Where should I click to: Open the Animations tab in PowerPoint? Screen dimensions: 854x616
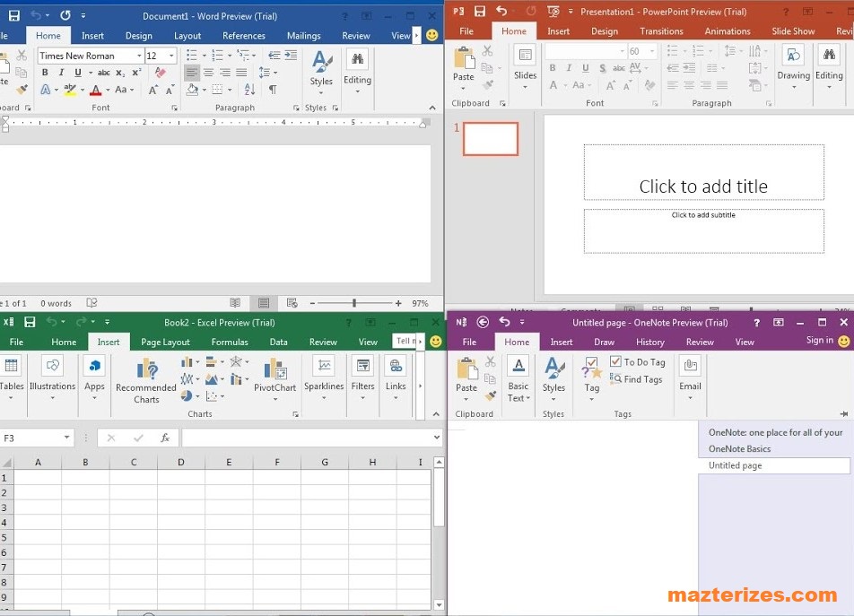coord(728,31)
